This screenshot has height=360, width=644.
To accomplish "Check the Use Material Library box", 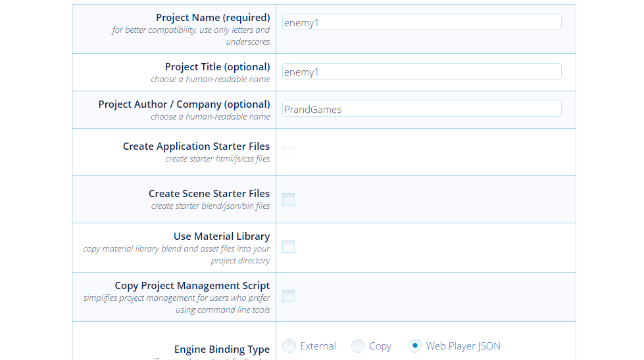I will click(288, 247).
